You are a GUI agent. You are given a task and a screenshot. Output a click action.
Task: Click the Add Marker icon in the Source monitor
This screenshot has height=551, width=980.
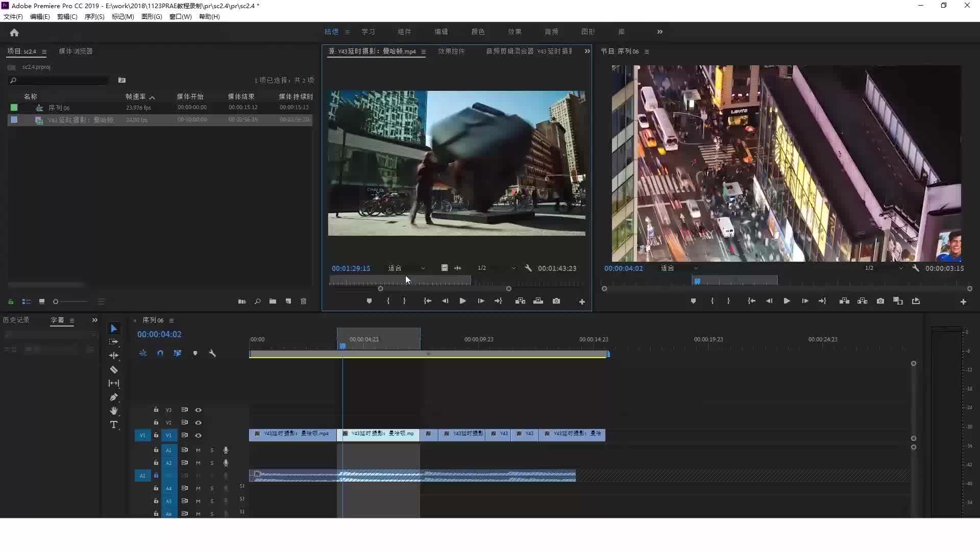tap(370, 301)
